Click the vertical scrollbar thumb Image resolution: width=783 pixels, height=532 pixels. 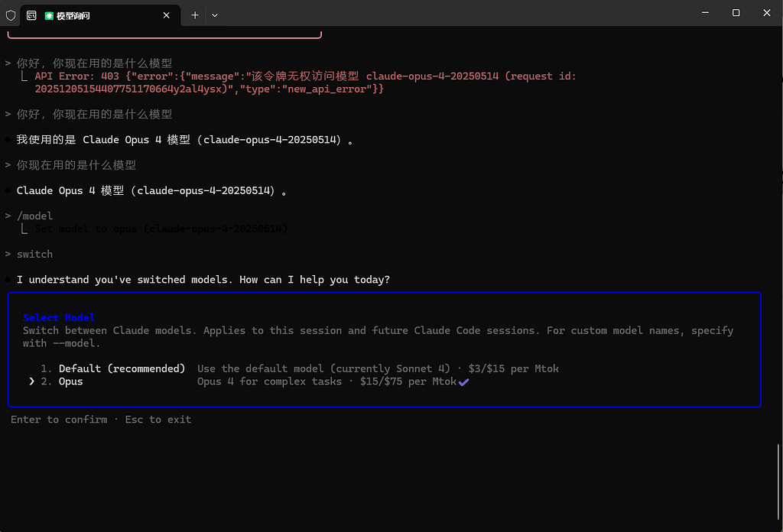tap(778, 482)
